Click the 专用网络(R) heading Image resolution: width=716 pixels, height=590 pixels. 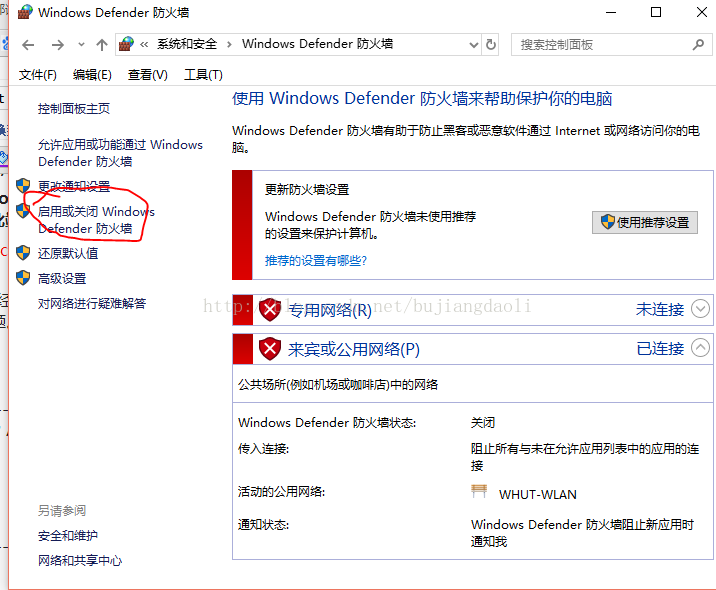click(330, 311)
